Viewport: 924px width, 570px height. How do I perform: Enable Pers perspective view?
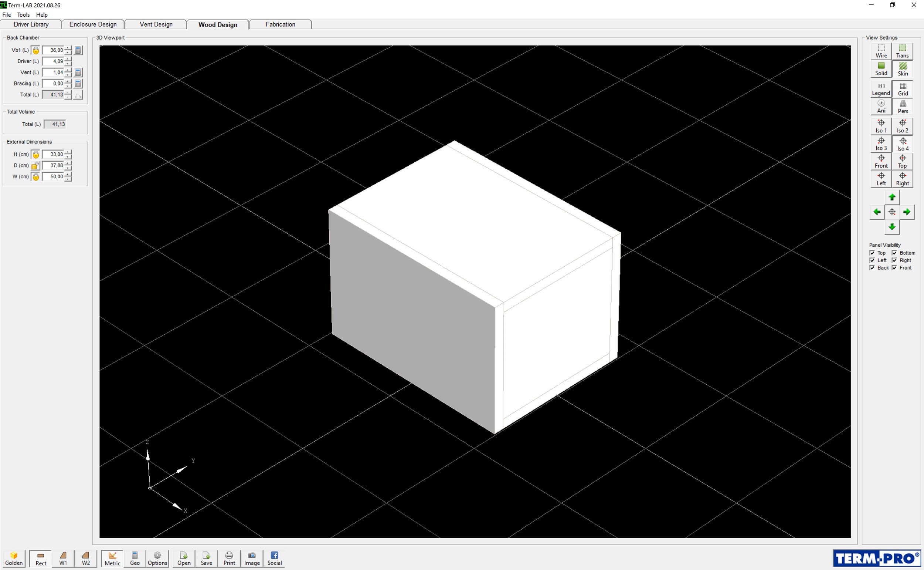click(903, 107)
